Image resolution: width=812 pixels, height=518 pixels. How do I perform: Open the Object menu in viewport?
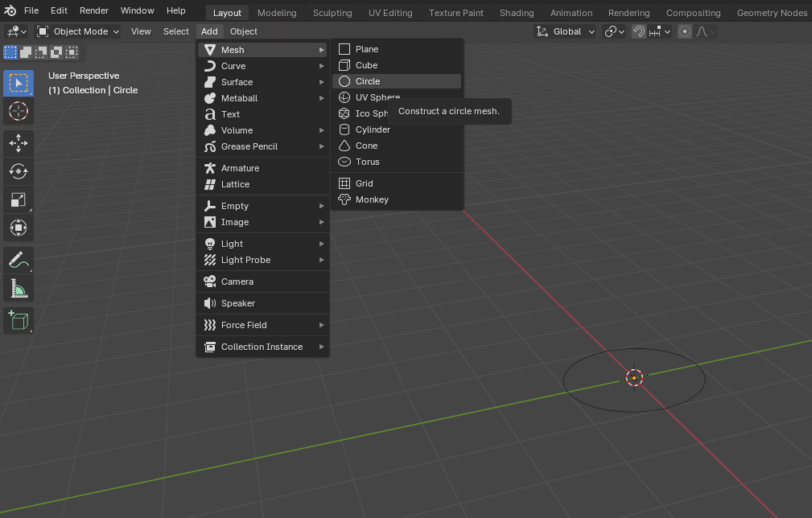[x=243, y=31]
